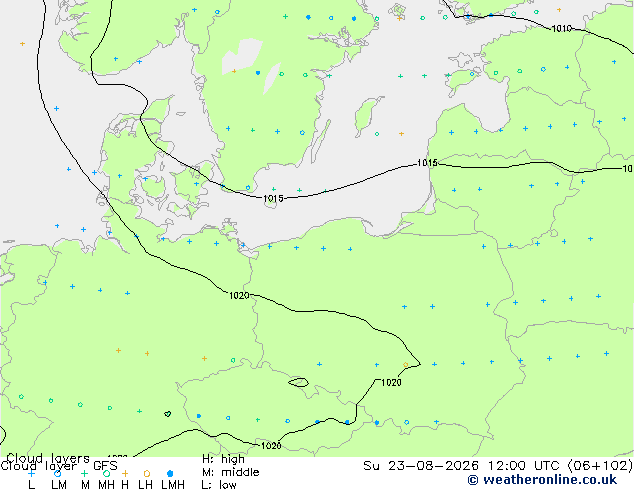This screenshot has height=490, width=634.
Task: Select the 'L: low' legend text
Action: click(219, 485)
